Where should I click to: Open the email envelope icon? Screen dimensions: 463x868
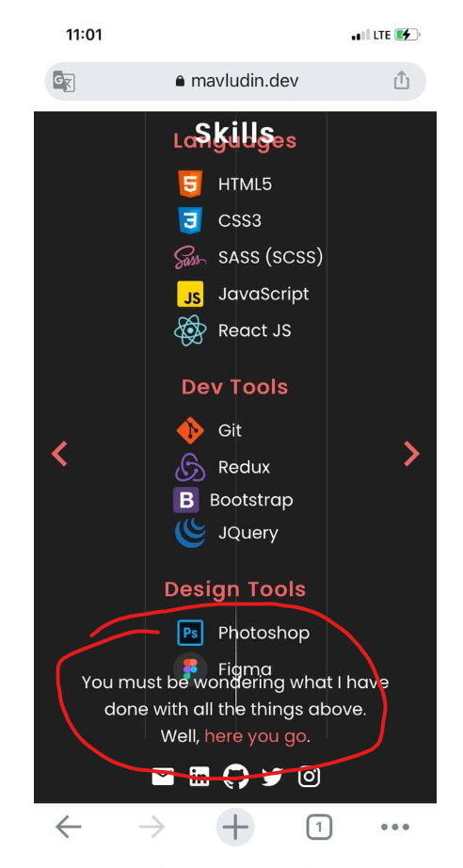pos(162,777)
